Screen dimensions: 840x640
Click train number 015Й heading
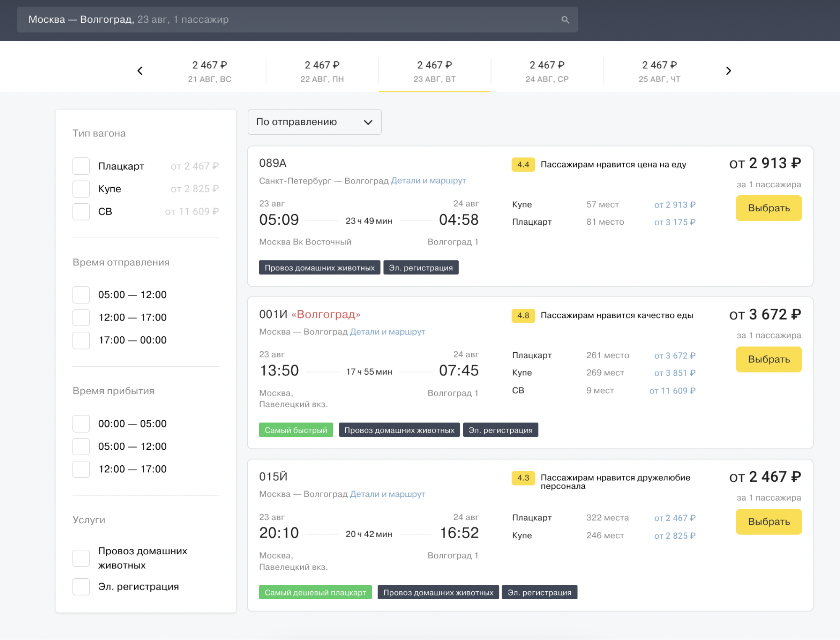[273, 477]
